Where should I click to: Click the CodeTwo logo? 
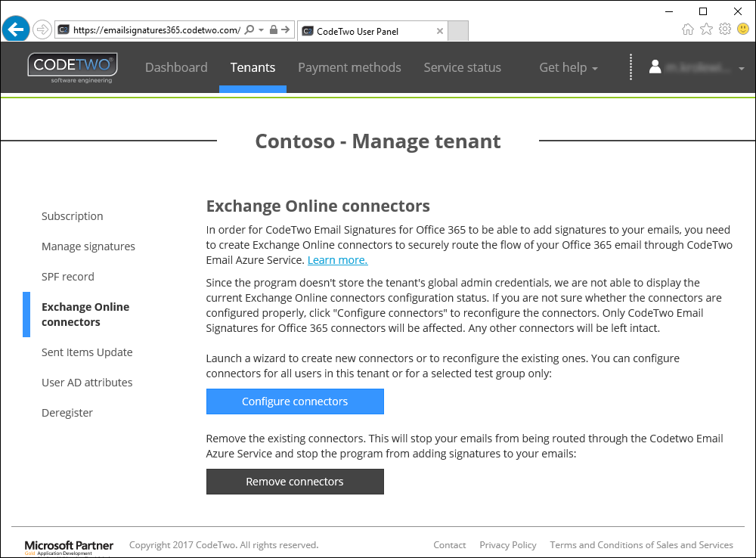[x=72, y=67]
